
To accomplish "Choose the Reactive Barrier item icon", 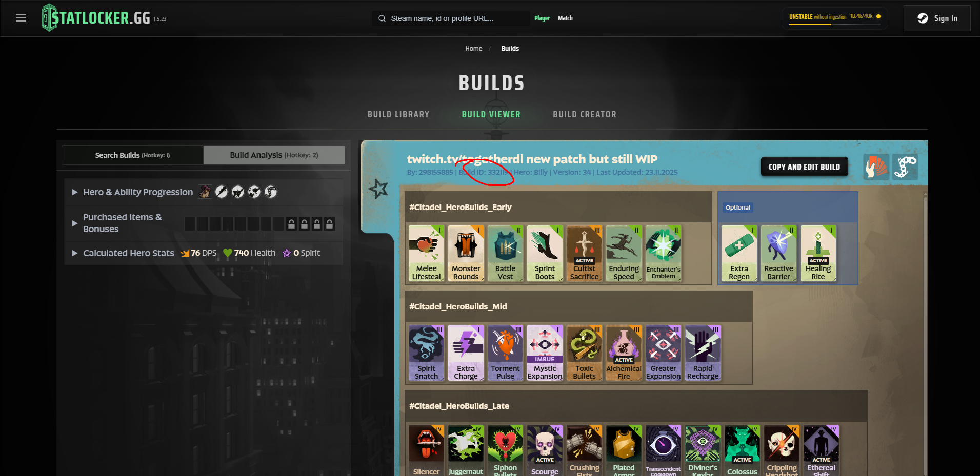I will click(x=778, y=254).
